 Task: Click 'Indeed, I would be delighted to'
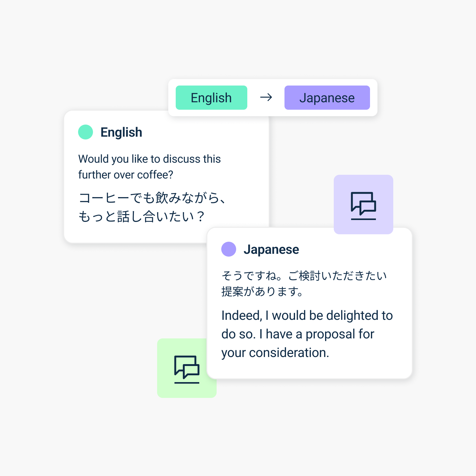(x=307, y=315)
